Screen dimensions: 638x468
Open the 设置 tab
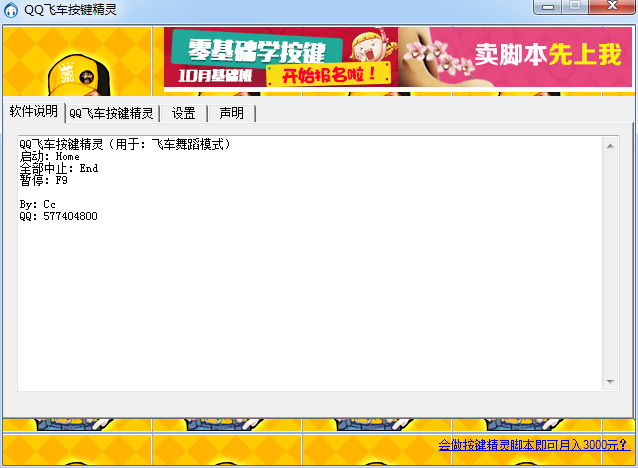(184, 114)
